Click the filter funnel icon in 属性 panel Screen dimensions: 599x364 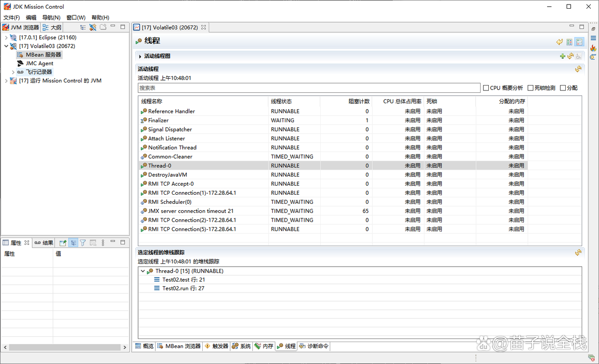click(83, 243)
